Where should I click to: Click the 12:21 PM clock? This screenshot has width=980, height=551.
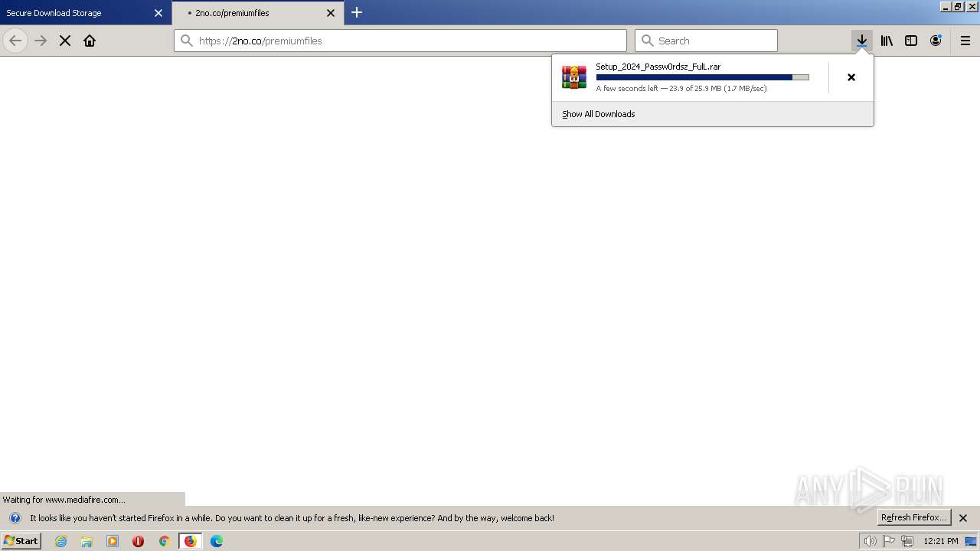pos(941,541)
